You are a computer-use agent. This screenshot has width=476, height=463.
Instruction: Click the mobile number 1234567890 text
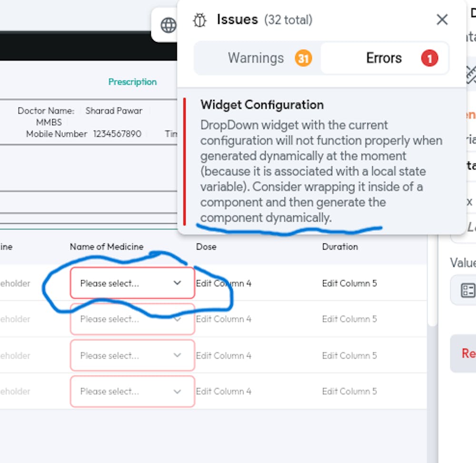point(118,134)
